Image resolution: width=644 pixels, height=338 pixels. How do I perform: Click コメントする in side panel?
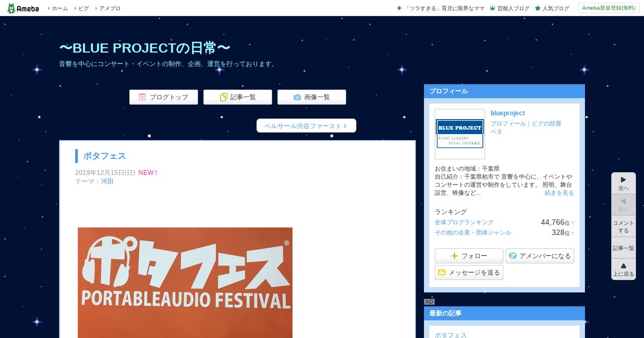click(624, 226)
